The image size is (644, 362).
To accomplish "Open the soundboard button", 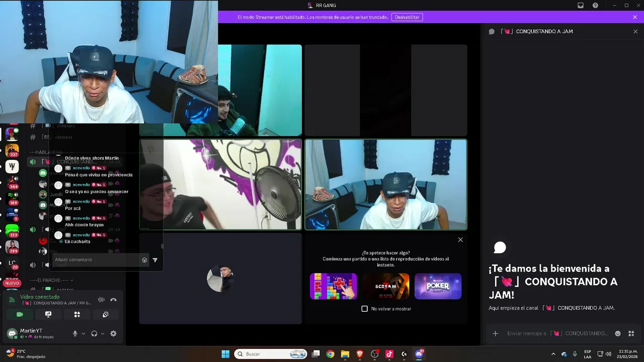I will pyautogui.click(x=106, y=314).
